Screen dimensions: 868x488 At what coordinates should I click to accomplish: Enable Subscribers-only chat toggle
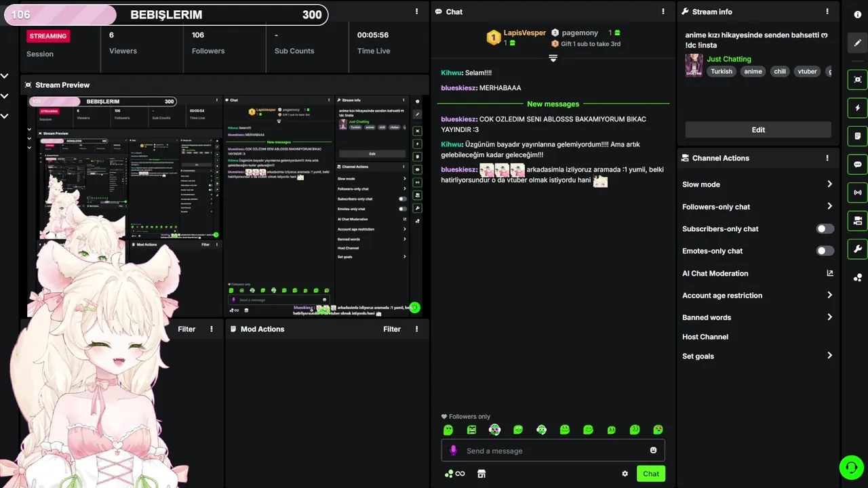[x=825, y=229]
